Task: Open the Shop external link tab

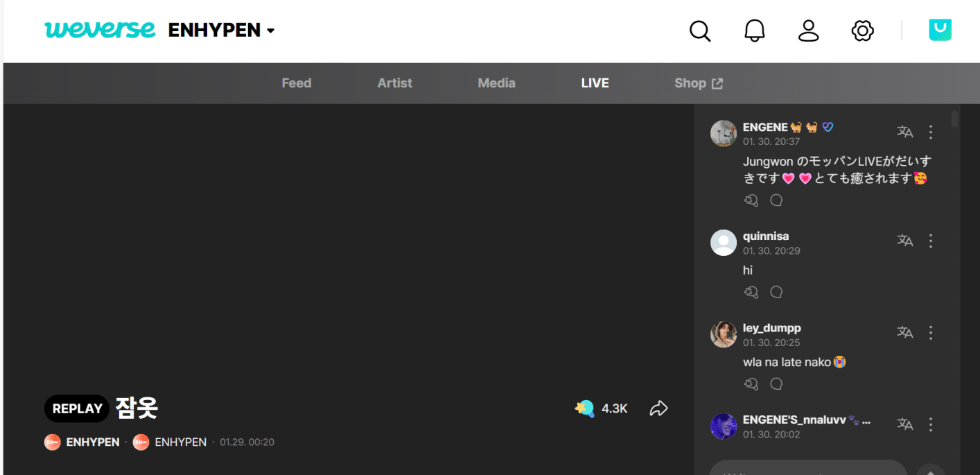Action: point(699,83)
